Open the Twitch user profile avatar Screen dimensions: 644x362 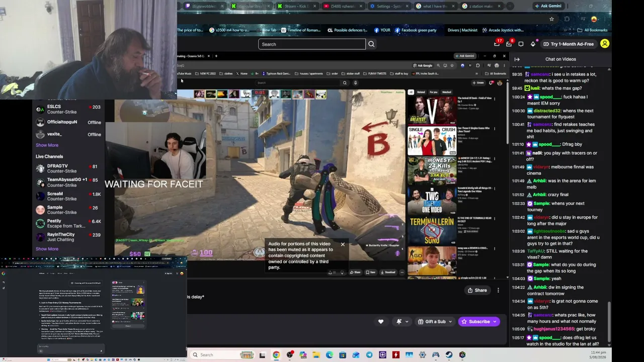click(605, 44)
